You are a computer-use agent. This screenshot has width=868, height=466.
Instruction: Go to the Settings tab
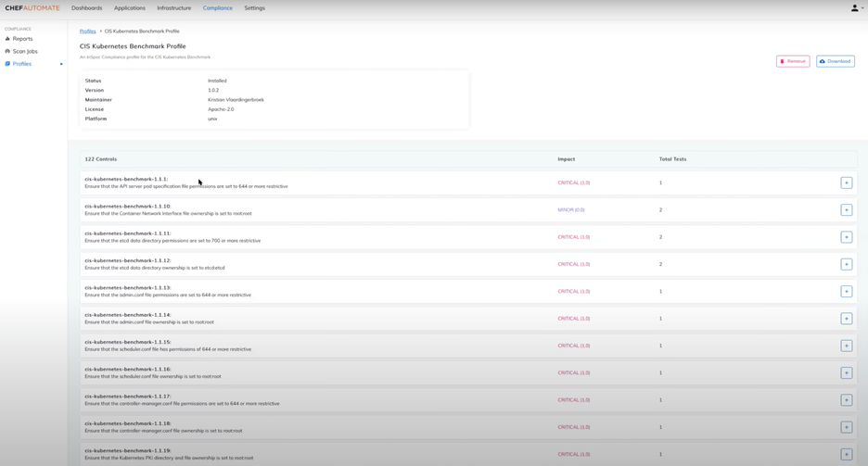tap(255, 8)
